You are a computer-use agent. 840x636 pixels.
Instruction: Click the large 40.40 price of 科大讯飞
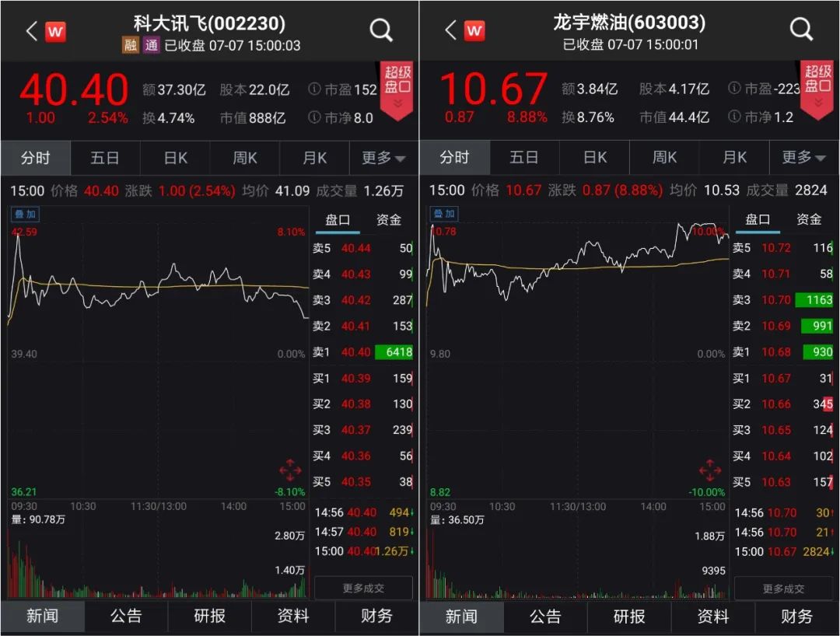[74, 89]
